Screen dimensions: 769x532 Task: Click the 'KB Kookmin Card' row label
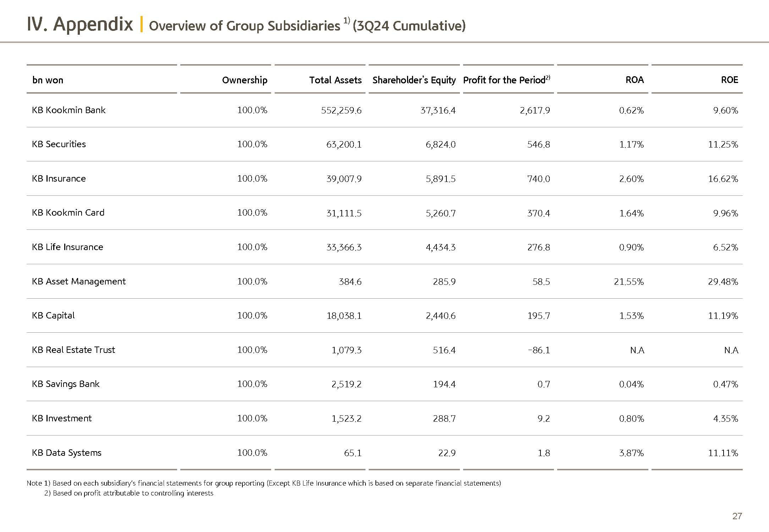[68, 213]
